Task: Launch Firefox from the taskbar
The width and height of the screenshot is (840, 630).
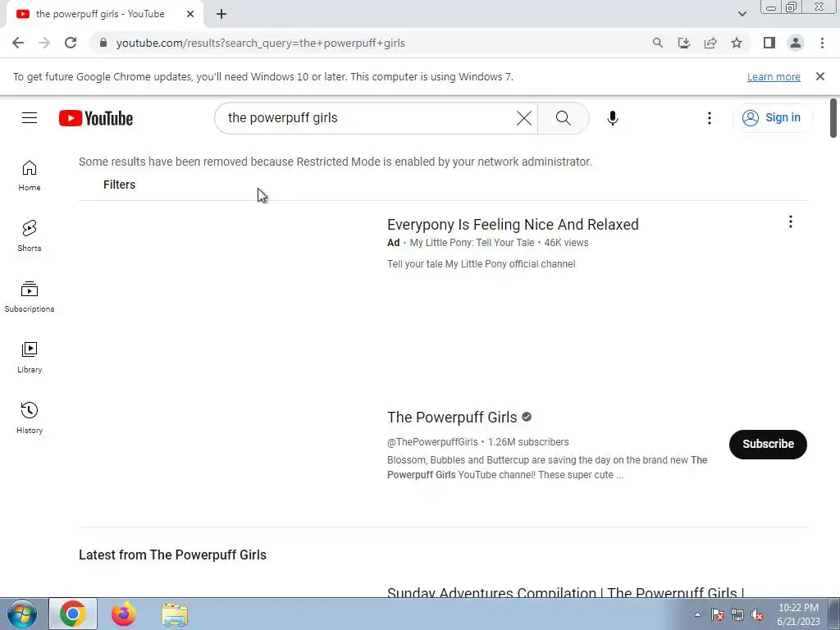Action: [123, 614]
